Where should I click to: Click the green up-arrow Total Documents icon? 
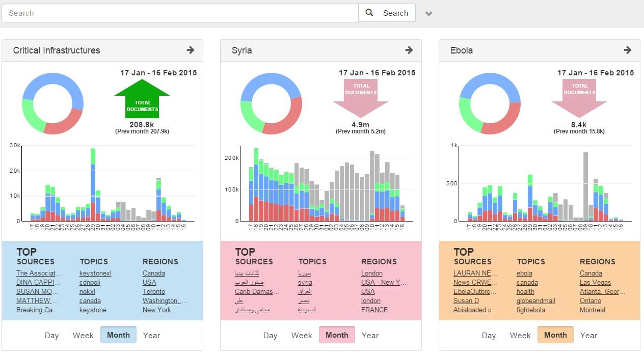tap(142, 98)
